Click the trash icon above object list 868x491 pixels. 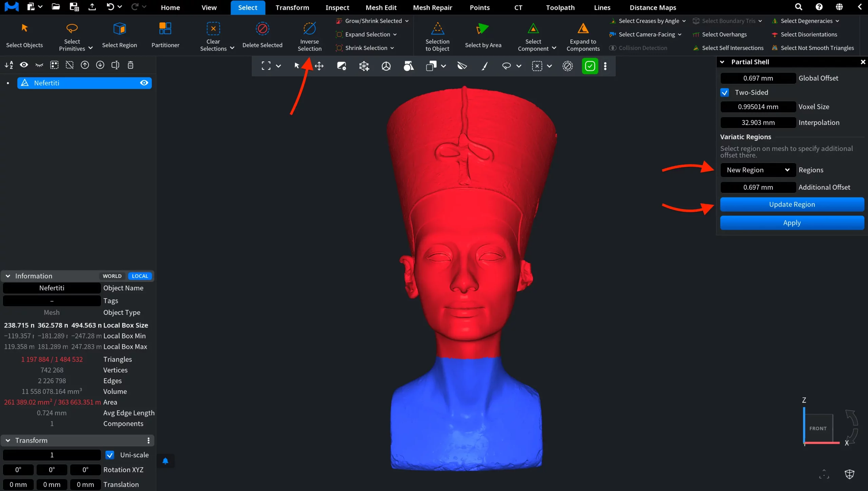point(131,65)
